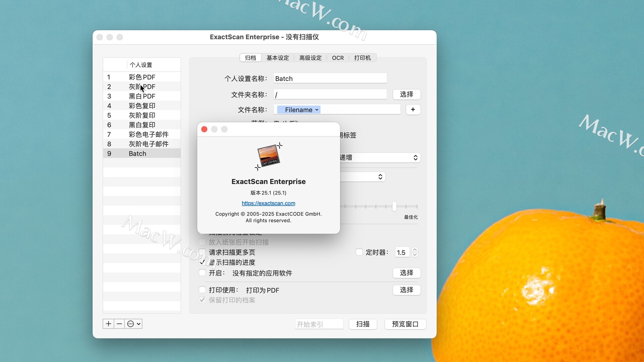Open the popup menu below the 递增 dropdown
The height and width of the screenshot is (362, 644).
coord(363,177)
